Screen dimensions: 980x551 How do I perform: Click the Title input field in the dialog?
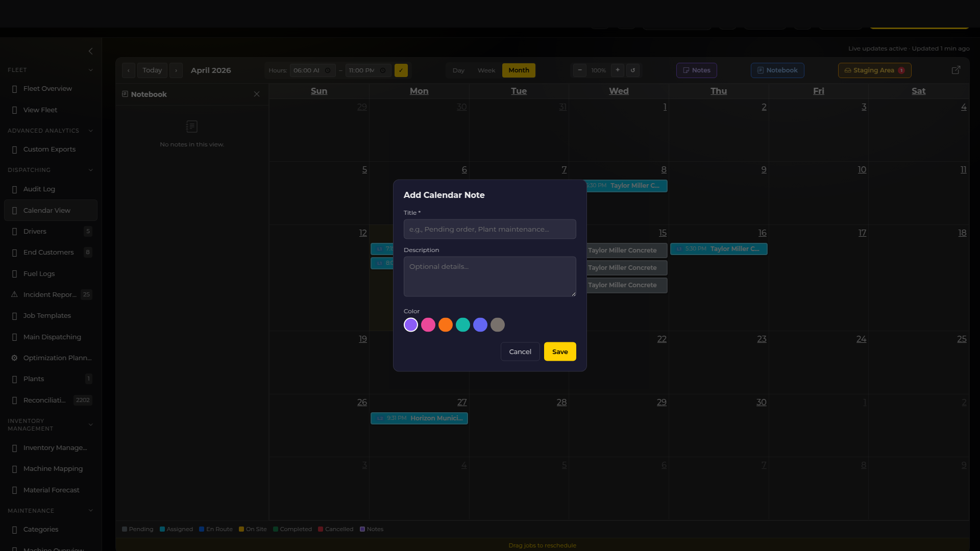pyautogui.click(x=489, y=229)
